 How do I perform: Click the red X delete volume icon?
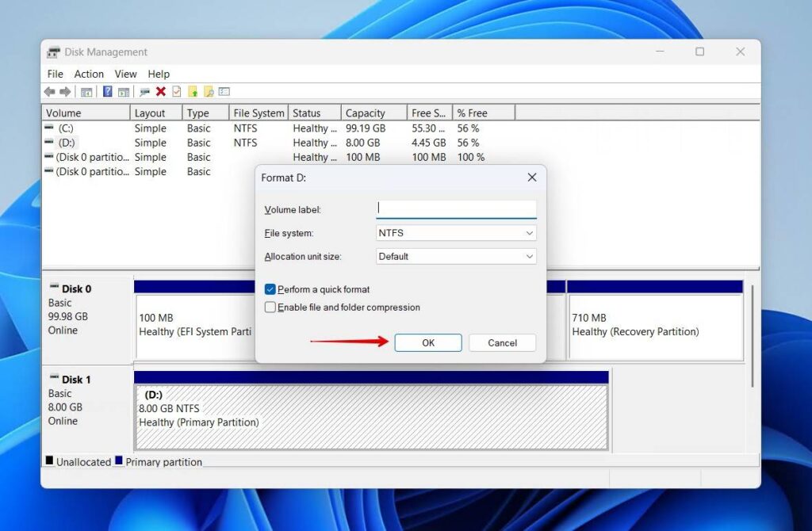(x=161, y=91)
